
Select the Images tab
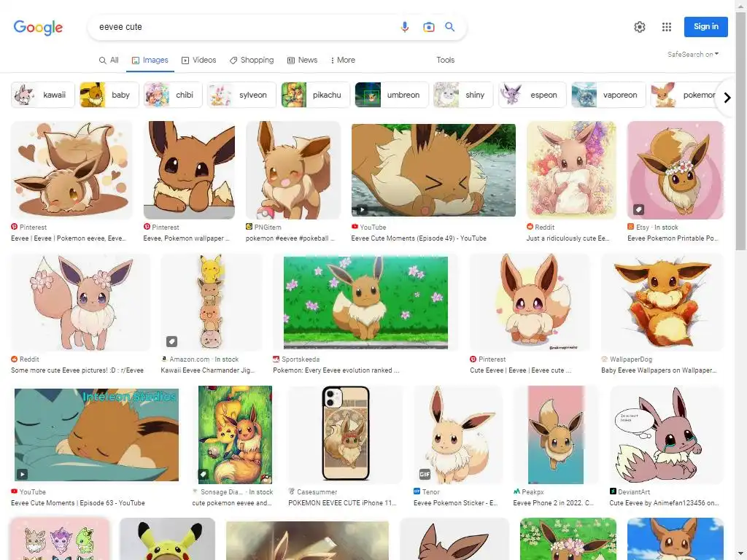coord(150,60)
